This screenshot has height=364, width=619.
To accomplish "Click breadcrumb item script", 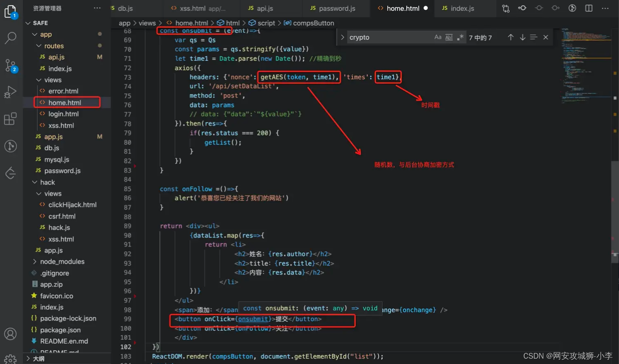I will 266,23.
